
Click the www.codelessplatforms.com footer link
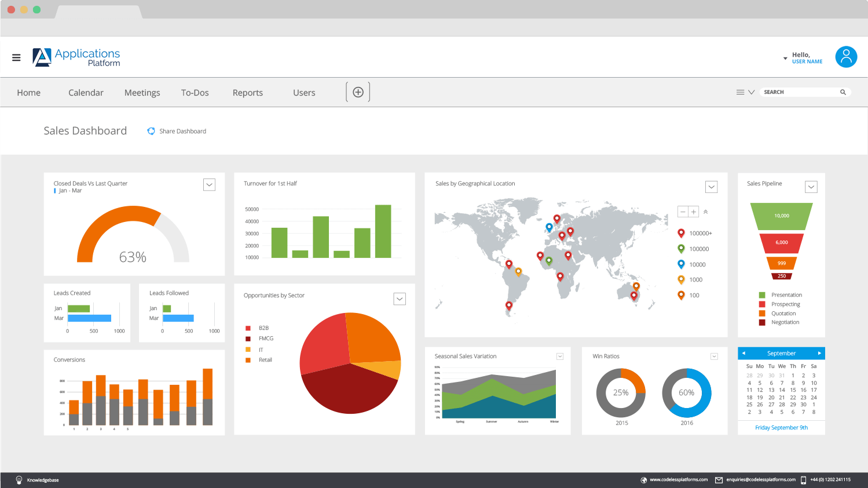click(679, 480)
